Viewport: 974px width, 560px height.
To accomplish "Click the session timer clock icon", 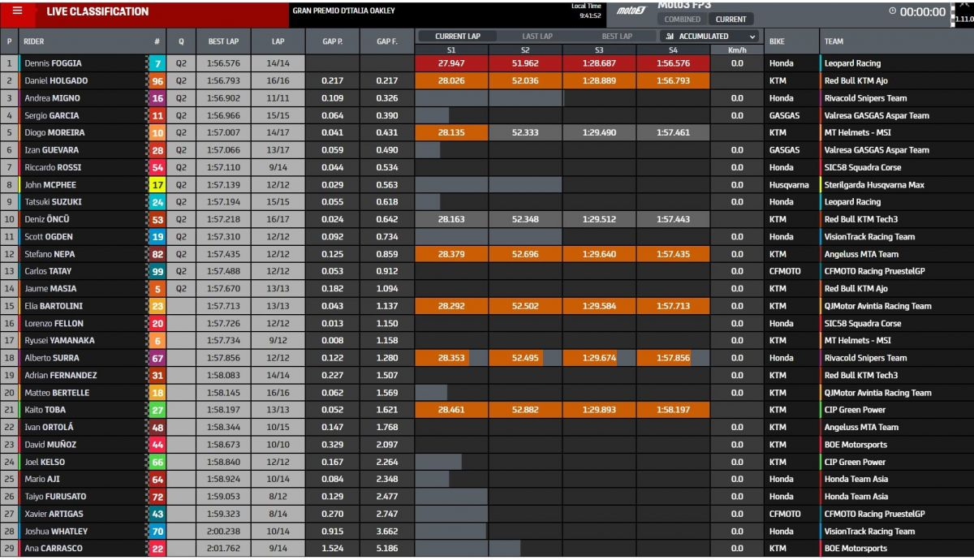I will pos(893,11).
